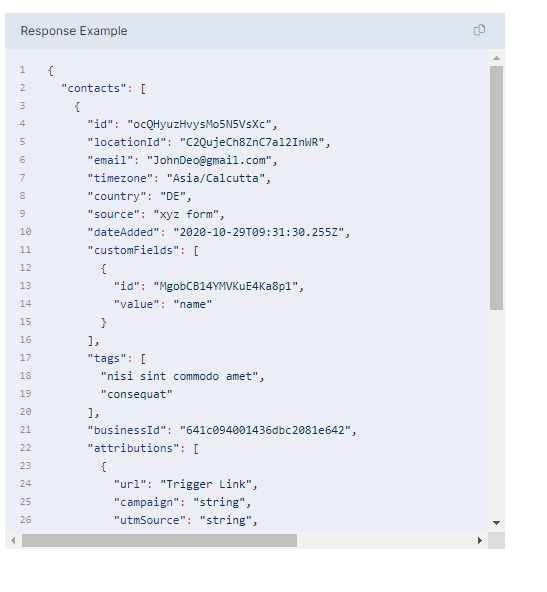Screen dimensions: 547x592
Task: Click the businessId value string
Action: tap(265, 430)
